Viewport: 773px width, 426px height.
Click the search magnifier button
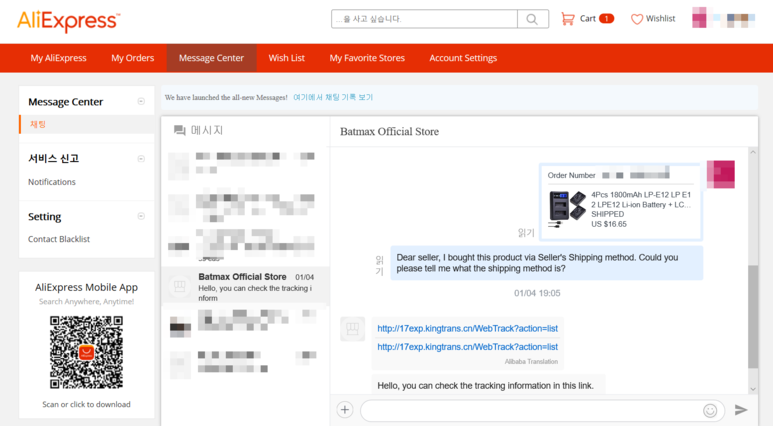532,19
